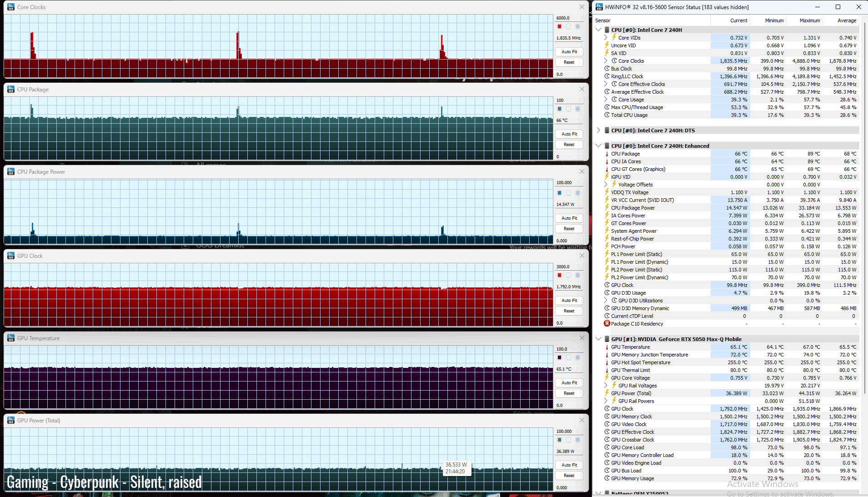Image resolution: width=868 pixels, height=497 pixels.
Task: Click the Sensor column header
Action: [652, 20]
